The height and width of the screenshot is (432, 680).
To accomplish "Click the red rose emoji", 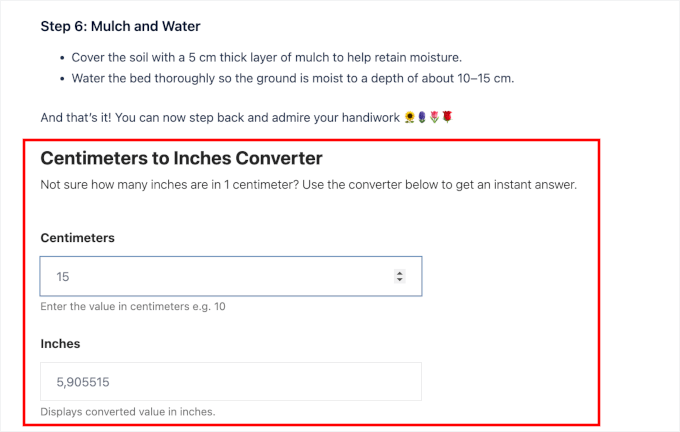I will click(x=447, y=118).
